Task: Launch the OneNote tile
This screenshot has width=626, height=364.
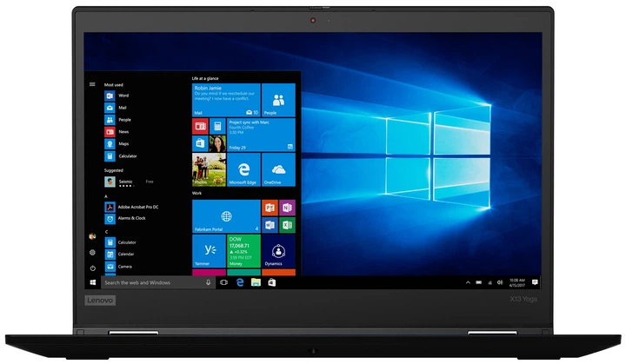Action: [287, 208]
